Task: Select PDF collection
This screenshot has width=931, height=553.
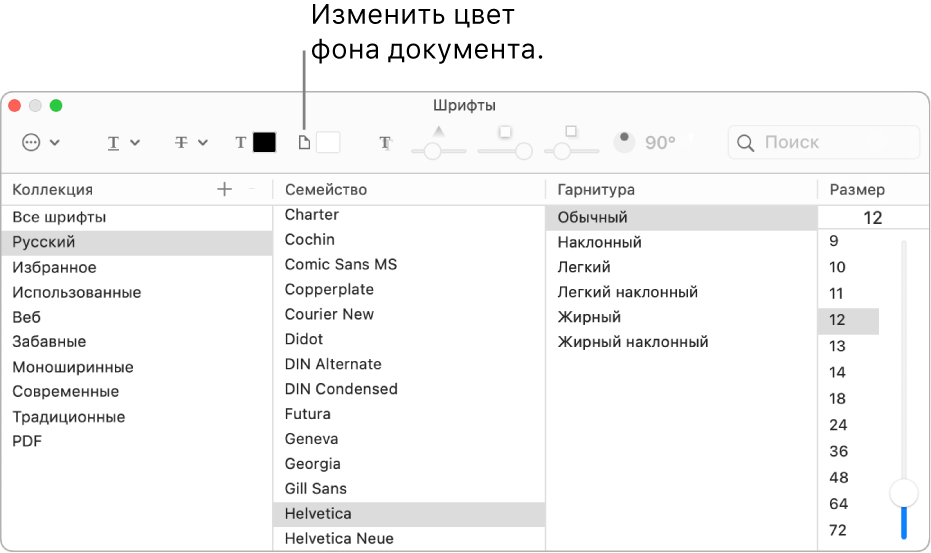Action: (x=137, y=441)
